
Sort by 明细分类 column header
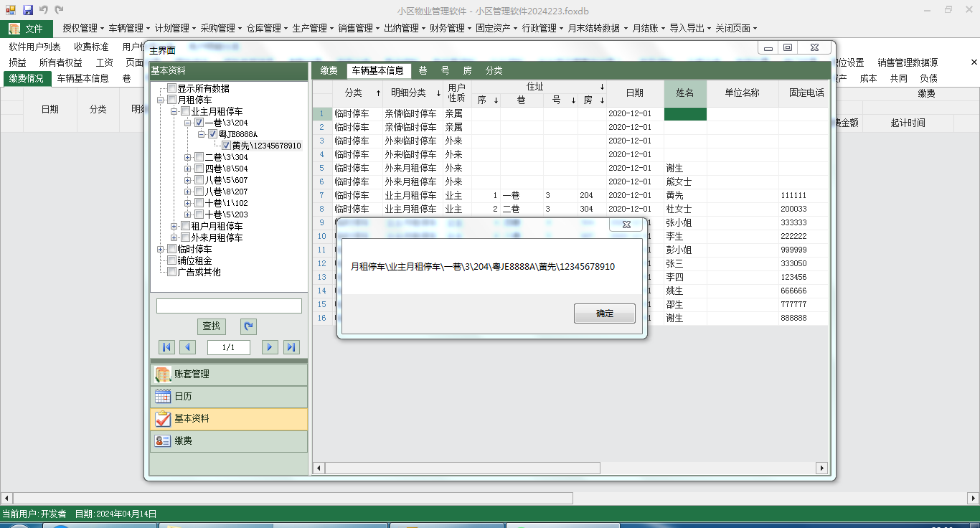click(413, 93)
